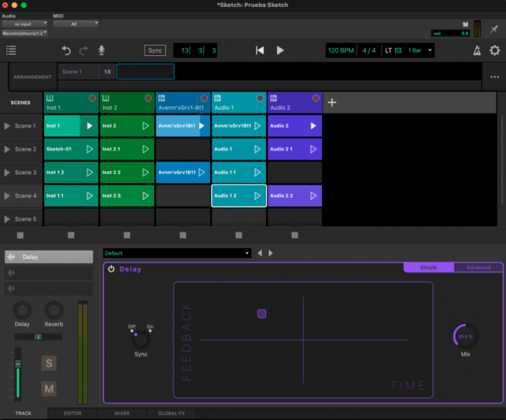Click the return-to-start transport icon
Viewport: 506px width, 420px height.
260,50
